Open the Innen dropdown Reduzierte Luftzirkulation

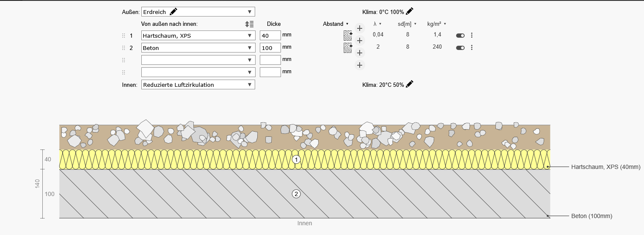coord(198,84)
